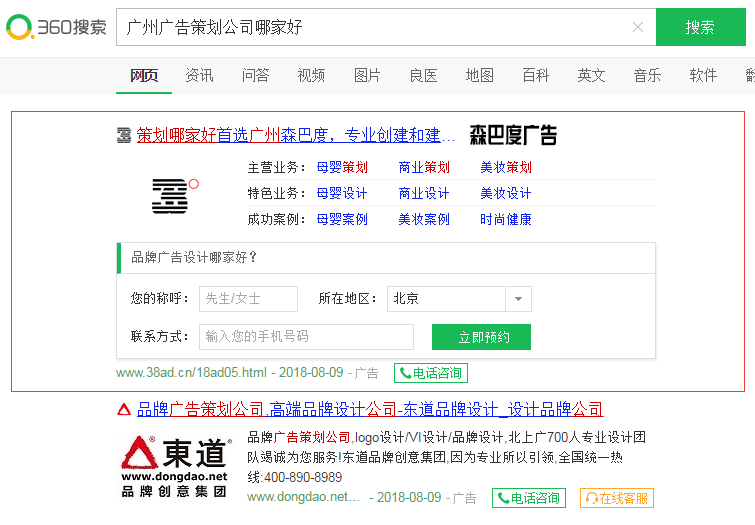Select the 网页 tab
755x525 pixels.
[x=144, y=75]
